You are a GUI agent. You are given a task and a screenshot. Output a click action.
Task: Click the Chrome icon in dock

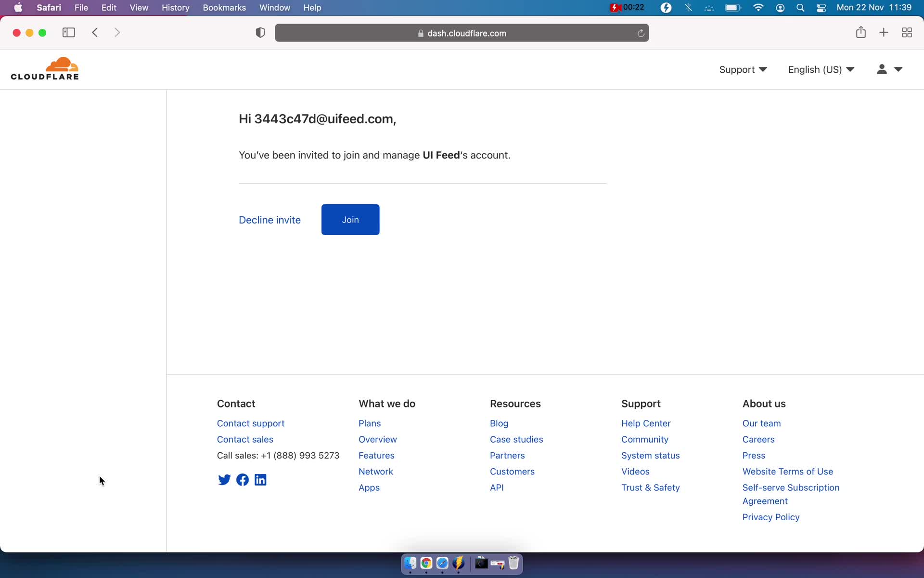tap(426, 563)
